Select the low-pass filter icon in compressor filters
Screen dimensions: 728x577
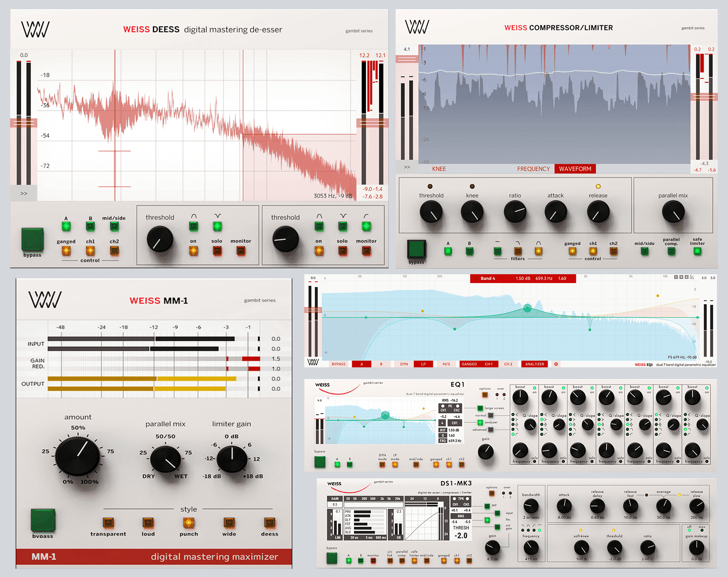click(x=518, y=251)
